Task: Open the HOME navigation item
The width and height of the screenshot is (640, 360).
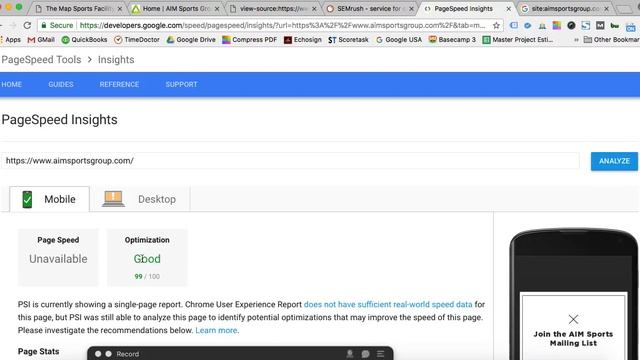Action: pyautogui.click(x=11, y=84)
